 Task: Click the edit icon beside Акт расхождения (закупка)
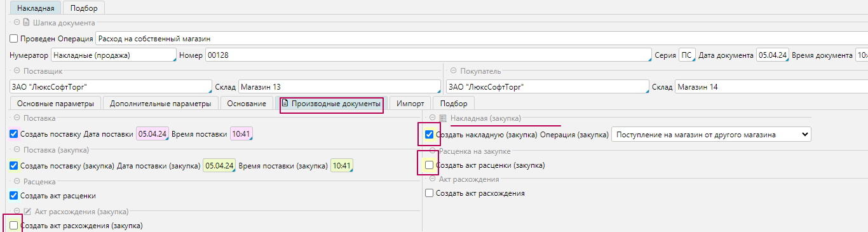pyautogui.click(x=27, y=212)
